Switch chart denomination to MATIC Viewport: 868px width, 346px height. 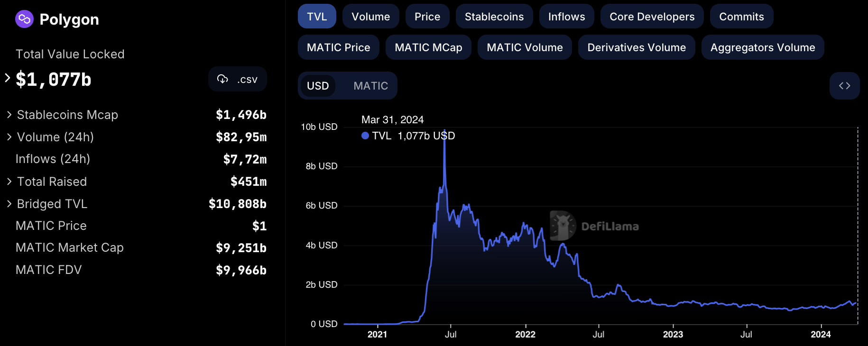click(x=371, y=86)
